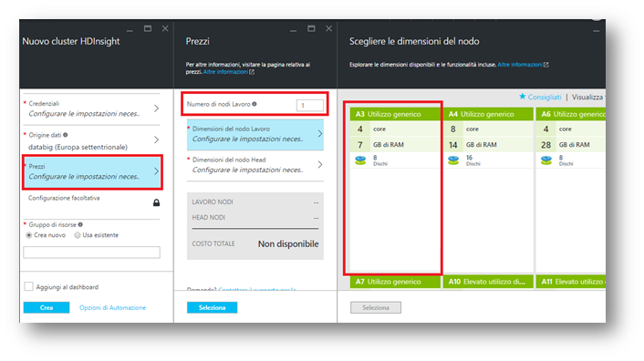Screen dimensions: 644x361
Task: Click '14 GB di RAM' on A4 card
Action: (x=488, y=144)
